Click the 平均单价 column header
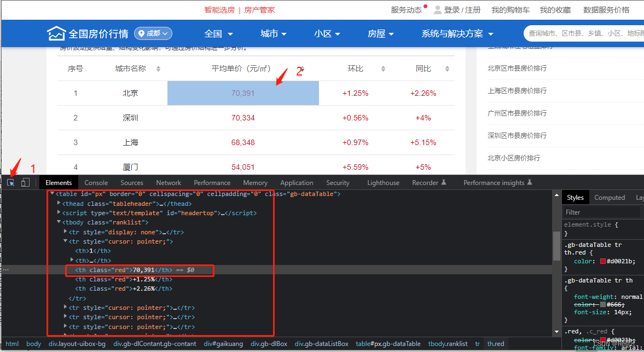Image resolution: width=644 pixels, height=352 pixels. click(241, 68)
